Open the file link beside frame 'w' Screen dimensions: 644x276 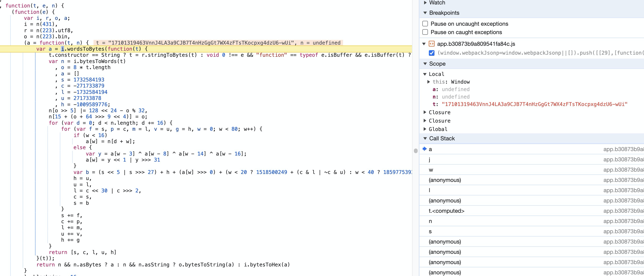coord(623,170)
